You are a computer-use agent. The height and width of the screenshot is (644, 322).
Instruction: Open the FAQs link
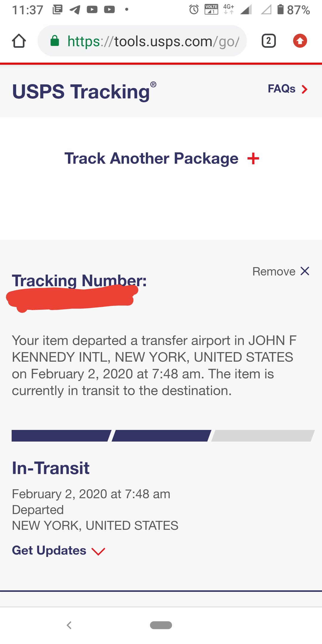[x=281, y=89]
